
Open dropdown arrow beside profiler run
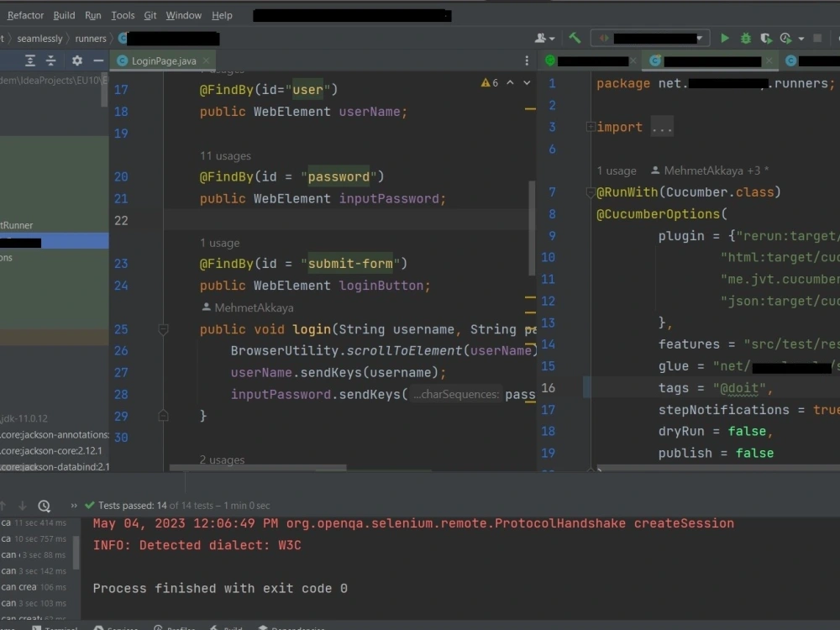point(801,39)
